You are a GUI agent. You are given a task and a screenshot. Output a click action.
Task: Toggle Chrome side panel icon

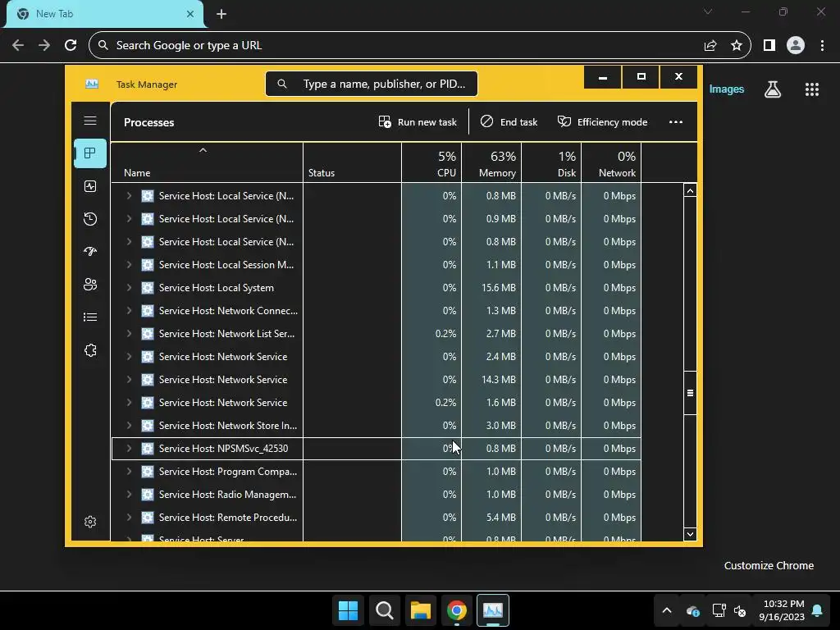click(769, 46)
